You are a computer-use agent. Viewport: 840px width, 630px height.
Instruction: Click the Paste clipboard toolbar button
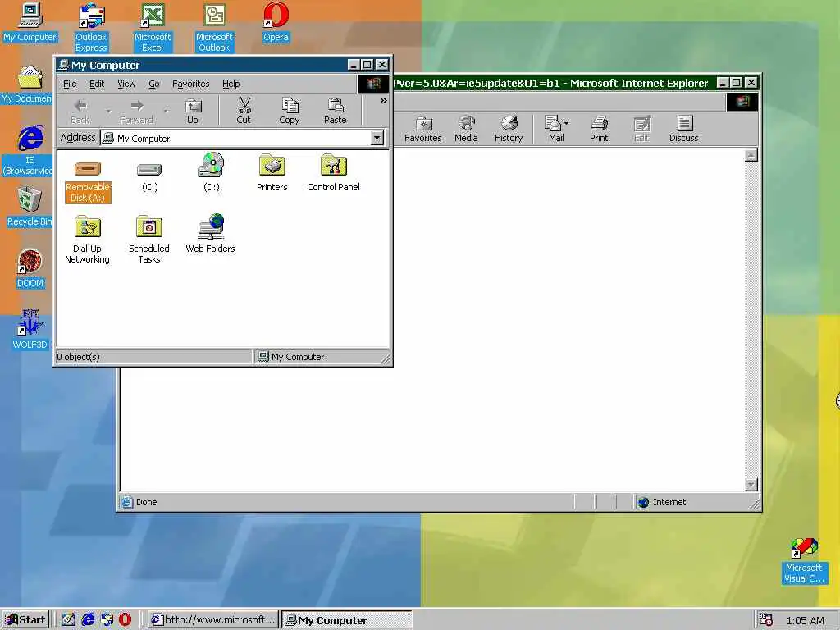click(336, 112)
